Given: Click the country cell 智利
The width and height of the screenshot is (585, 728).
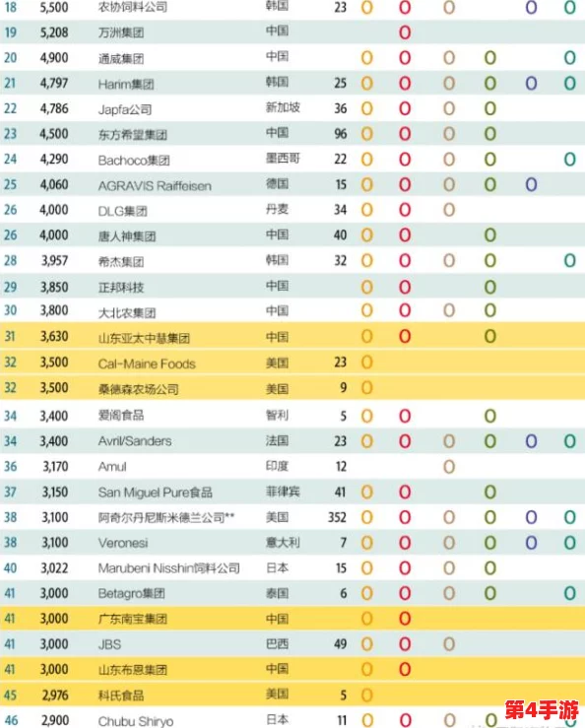Looking at the screenshot, I should click(x=277, y=415).
